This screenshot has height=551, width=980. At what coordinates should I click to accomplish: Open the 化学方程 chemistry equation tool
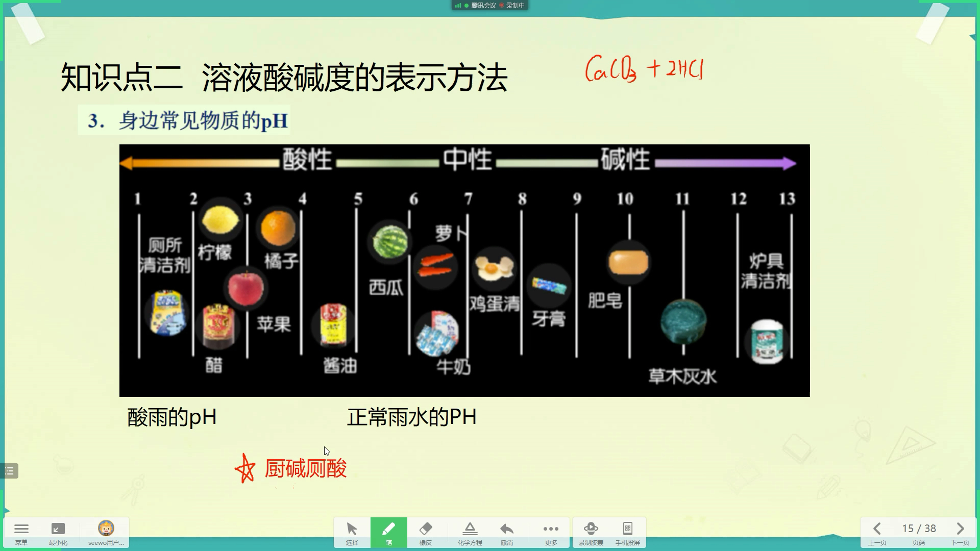coord(470,533)
